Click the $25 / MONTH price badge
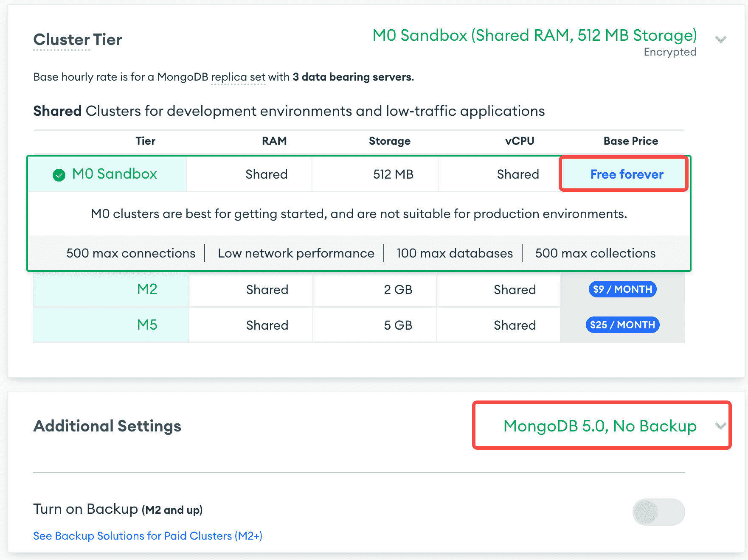Image resolution: width=748 pixels, height=560 pixels. [x=622, y=325]
